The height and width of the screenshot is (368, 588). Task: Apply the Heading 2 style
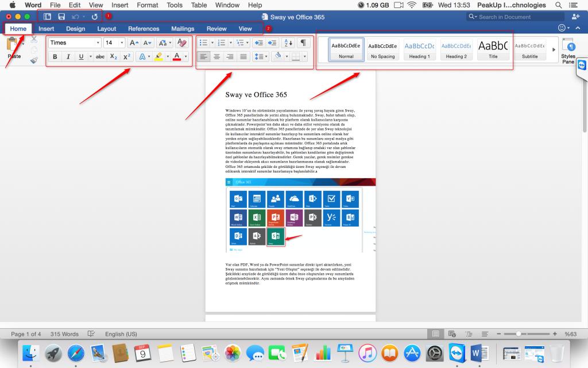pyautogui.click(x=456, y=49)
